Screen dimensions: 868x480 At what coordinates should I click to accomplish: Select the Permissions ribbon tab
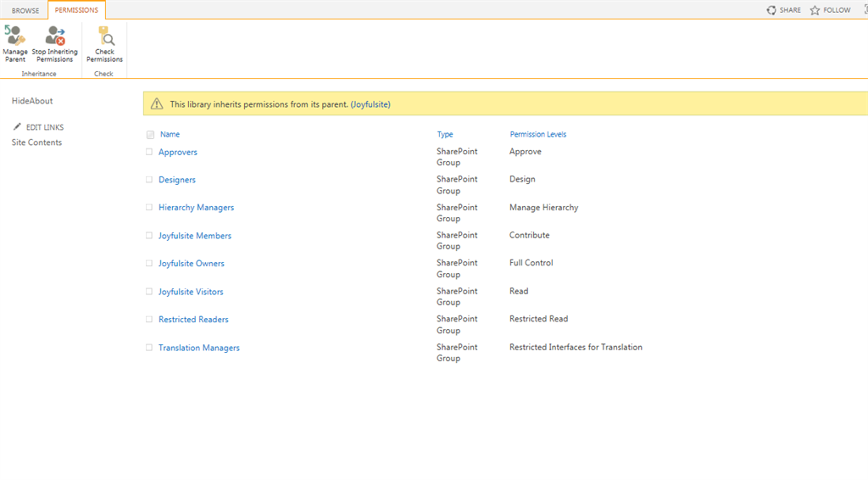pyautogui.click(x=76, y=10)
